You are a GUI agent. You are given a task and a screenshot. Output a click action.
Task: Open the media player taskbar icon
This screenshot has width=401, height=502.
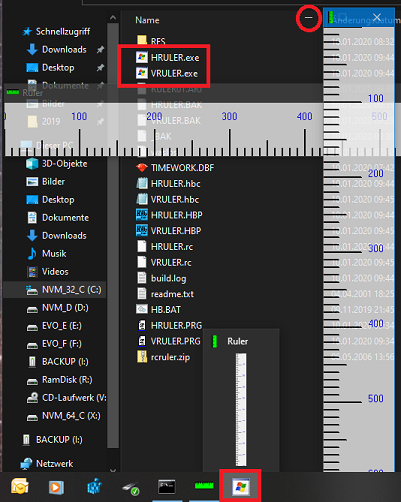click(56, 487)
